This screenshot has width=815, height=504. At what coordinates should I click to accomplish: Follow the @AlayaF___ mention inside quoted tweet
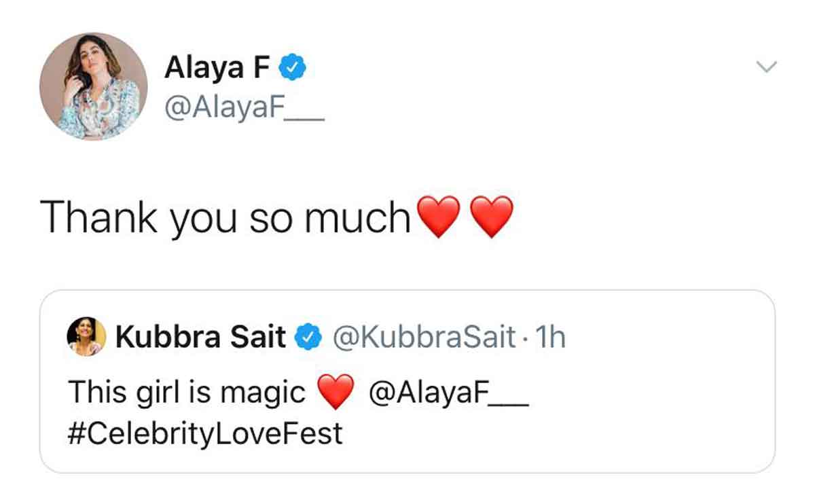(448, 393)
